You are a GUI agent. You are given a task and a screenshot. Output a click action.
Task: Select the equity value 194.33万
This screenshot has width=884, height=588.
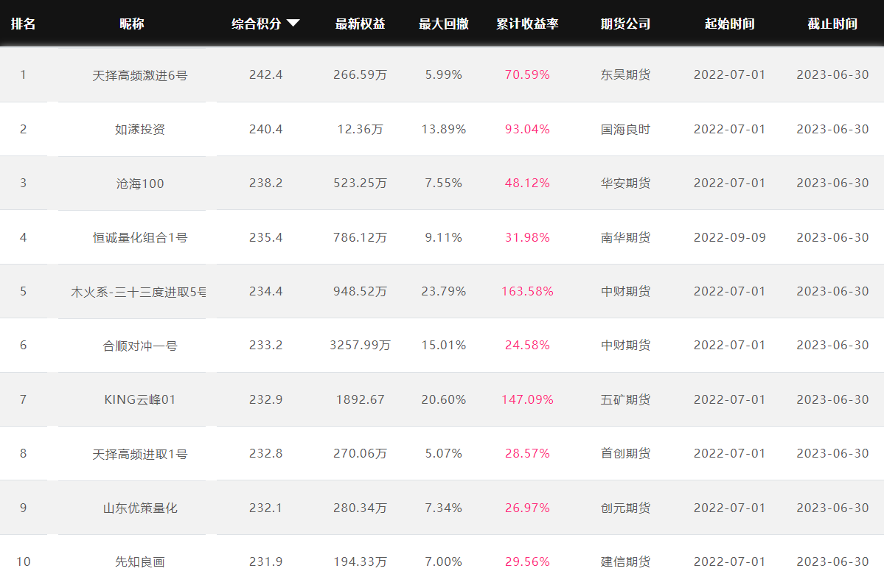click(x=361, y=561)
